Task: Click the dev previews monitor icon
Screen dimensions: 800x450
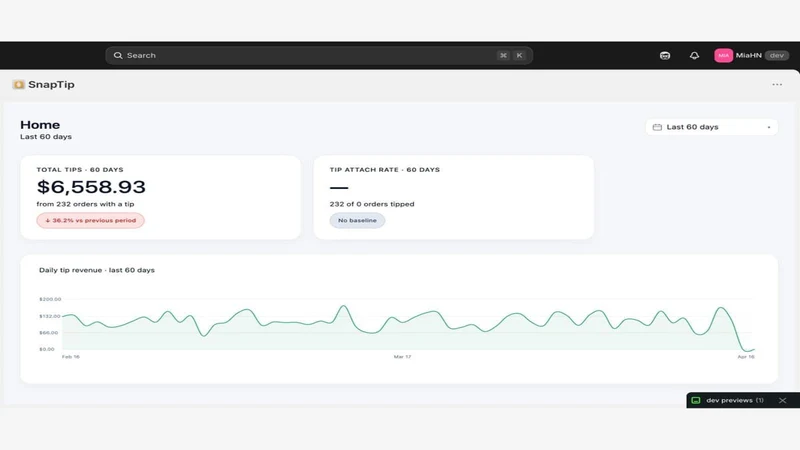Action: (696, 401)
